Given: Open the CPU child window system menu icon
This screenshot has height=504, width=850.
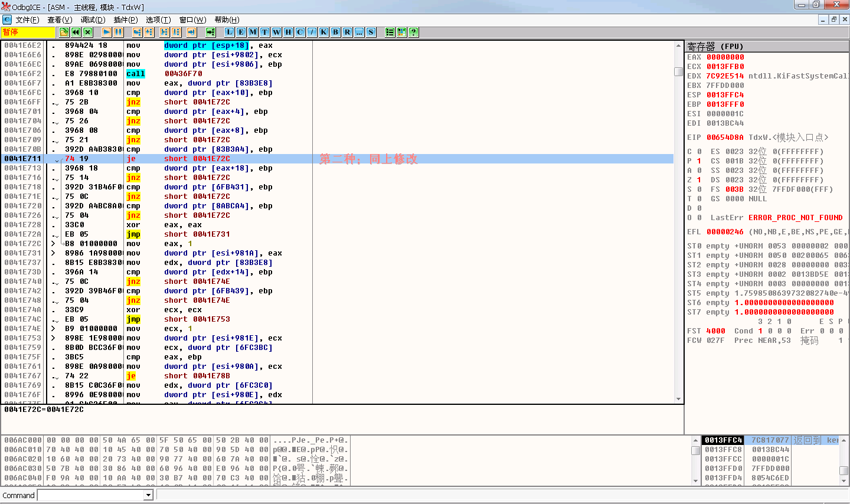Looking at the screenshot, I should (7, 19).
